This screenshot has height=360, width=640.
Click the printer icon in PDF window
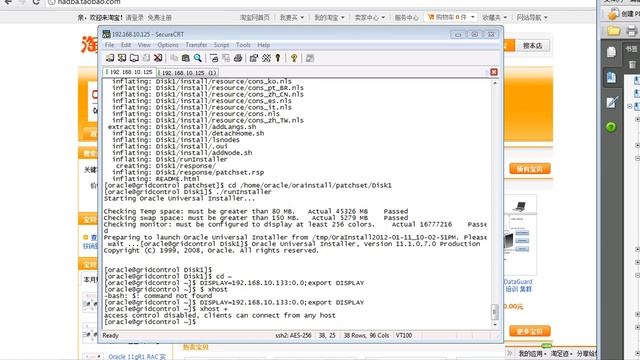point(631,31)
